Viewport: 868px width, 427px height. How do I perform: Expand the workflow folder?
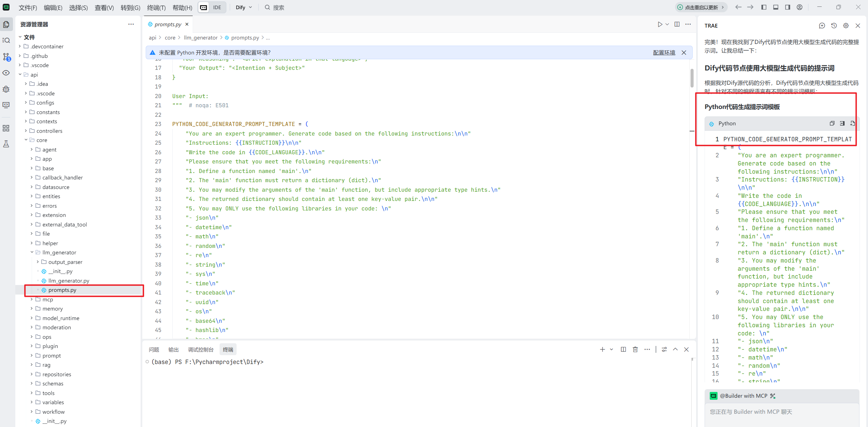[53, 412]
